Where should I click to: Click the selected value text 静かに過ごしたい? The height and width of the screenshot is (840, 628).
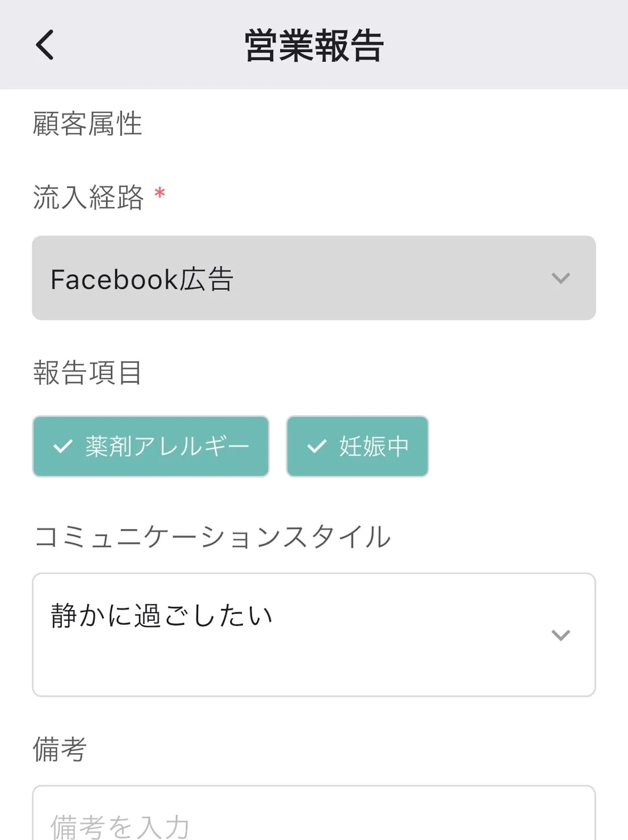(x=162, y=616)
